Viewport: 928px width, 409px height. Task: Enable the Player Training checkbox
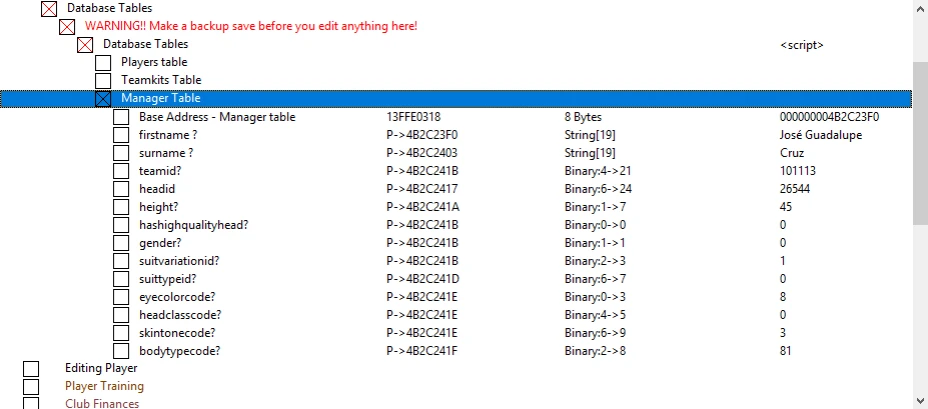pyautogui.click(x=31, y=387)
